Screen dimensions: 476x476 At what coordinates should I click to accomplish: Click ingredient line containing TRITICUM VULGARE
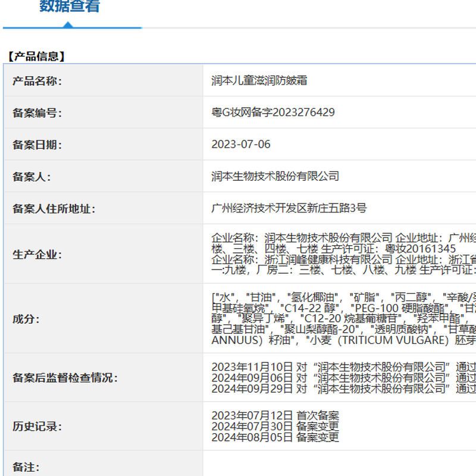(344, 340)
